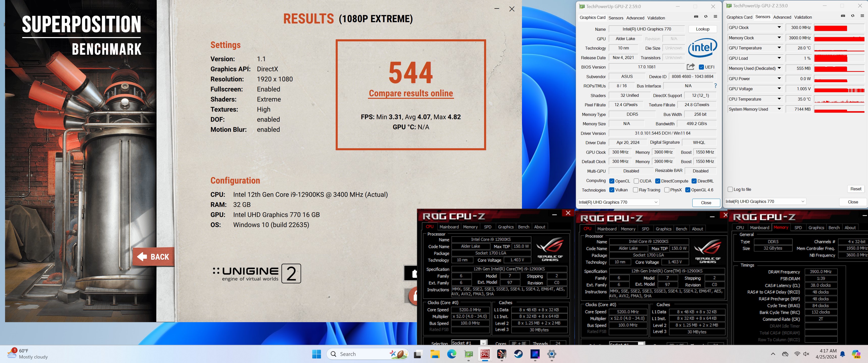Open Advanced tab in left GPU-Z window
Image resolution: width=868 pixels, height=363 pixels.
635,18
